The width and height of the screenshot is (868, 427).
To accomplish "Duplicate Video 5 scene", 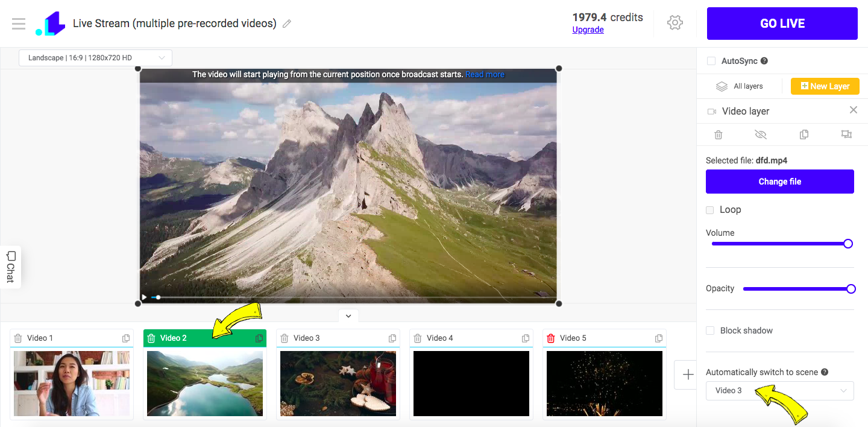I will 659,338.
